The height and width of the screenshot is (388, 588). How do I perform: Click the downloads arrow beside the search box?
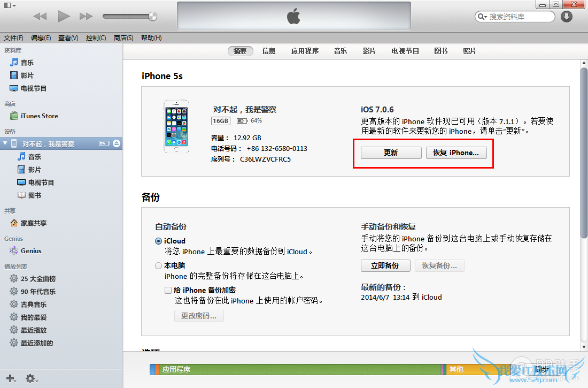(x=566, y=16)
